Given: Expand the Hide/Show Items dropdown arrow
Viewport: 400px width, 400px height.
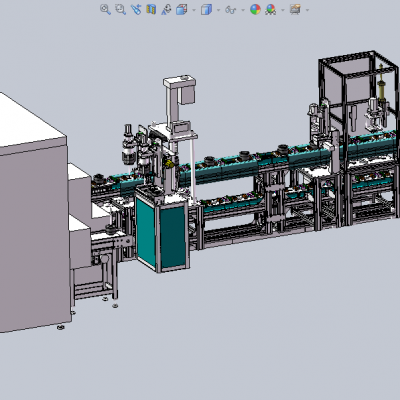Looking at the screenshot, I should coord(243,10).
